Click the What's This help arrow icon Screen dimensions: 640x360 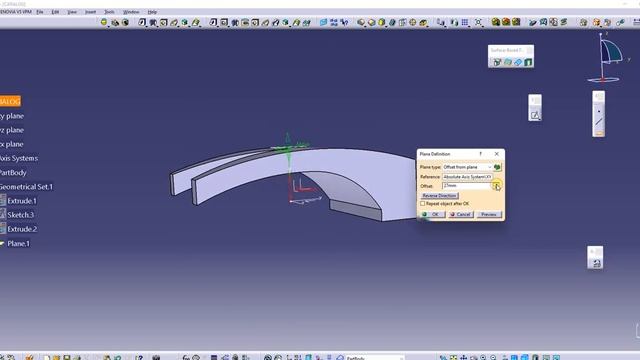click(x=345, y=22)
